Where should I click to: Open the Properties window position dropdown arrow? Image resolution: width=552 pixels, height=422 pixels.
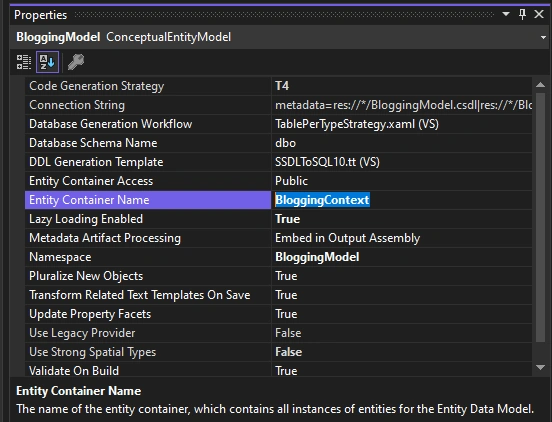tap(506, 14)
